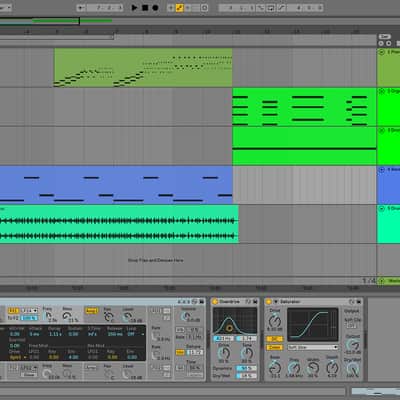Select the teal audio waveform clip

pyautogui.click(x=119, y=224)
